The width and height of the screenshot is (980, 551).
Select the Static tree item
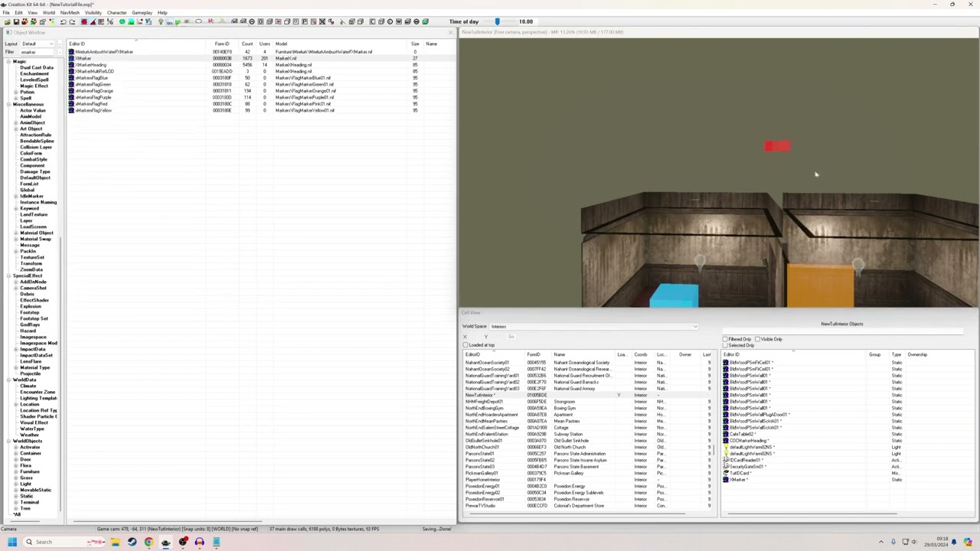coord(27,496)
